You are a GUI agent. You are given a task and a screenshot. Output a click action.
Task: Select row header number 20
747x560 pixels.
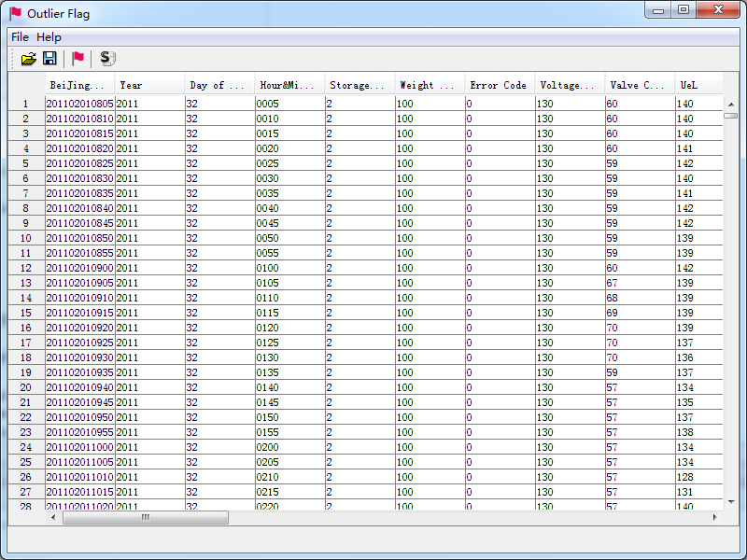point(26,387)
